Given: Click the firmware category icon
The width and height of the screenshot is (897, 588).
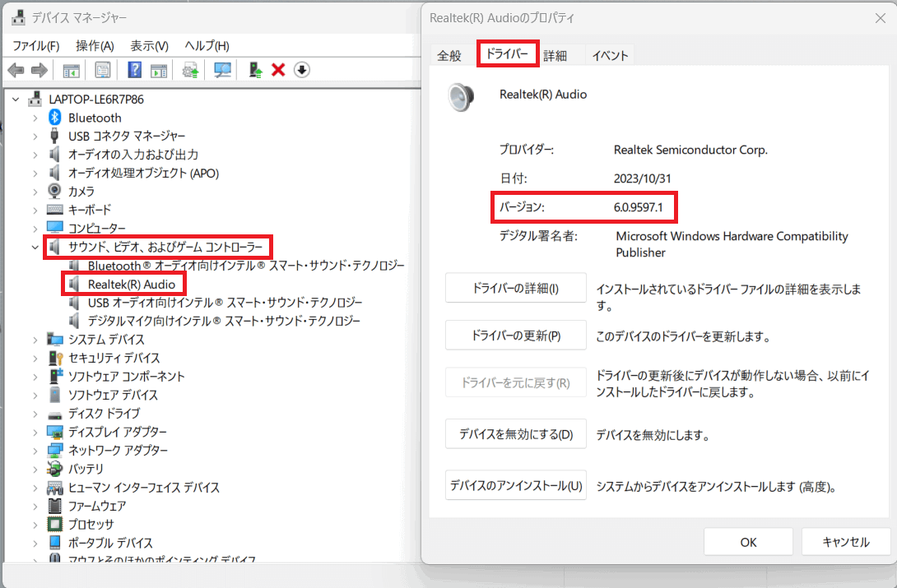Looking at the screenshot, I should click(55, 506).
